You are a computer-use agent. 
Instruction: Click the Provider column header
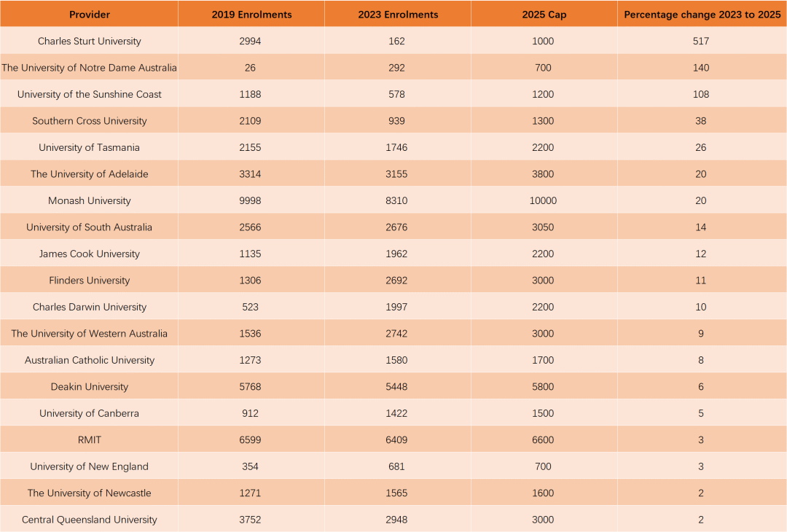90,15
